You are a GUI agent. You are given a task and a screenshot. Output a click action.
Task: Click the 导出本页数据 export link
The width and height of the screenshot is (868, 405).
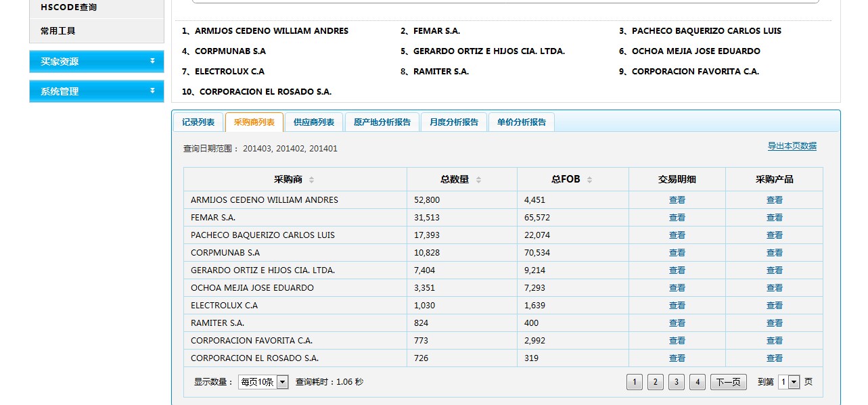792,146
